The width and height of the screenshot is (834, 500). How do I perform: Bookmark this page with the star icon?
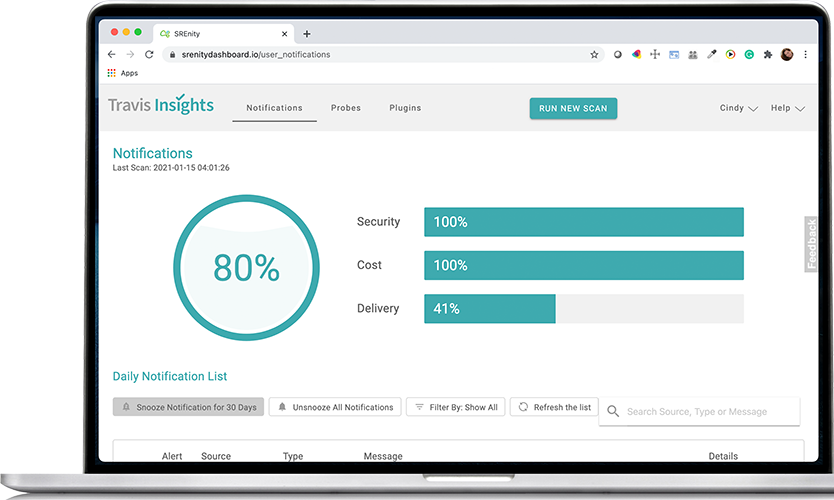(x=594, y=55)
